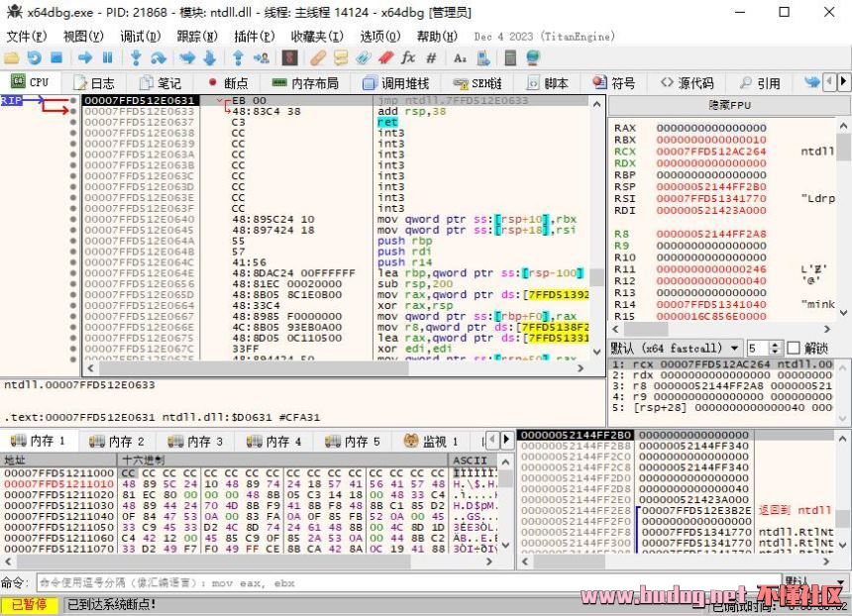Image resolution: width=852 pixels, height=616 pixels.
Task: Open Patches via the bandage icon
Action: pos(318,58)
